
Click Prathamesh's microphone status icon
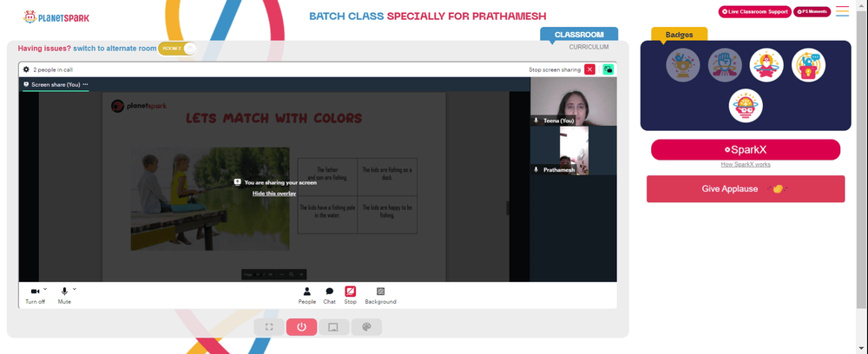point(536,170)
